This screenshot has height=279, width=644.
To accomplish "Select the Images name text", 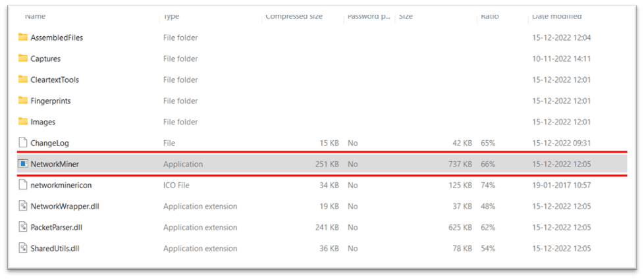I will pos(43,122).
